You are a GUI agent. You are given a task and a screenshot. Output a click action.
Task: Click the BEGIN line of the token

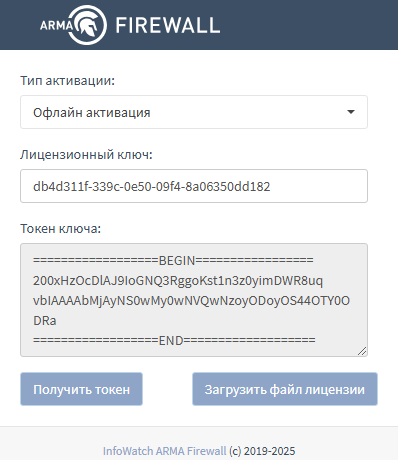pos(173,260)
